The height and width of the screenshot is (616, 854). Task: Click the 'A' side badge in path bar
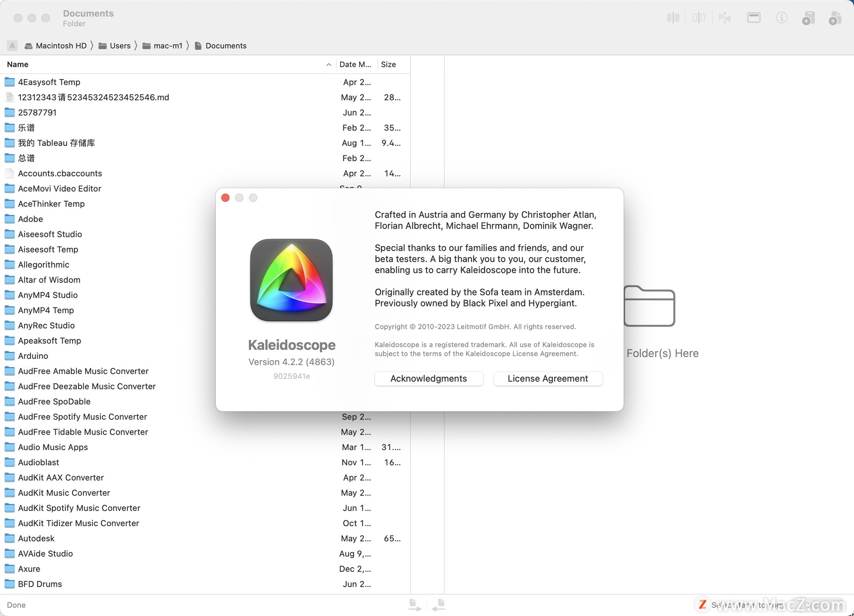[x=12, y=45]
